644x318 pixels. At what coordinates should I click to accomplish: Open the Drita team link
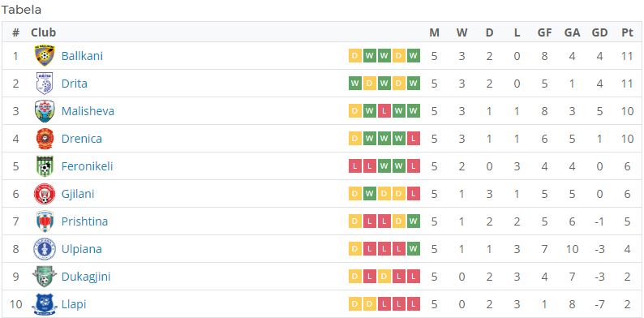(x=75, y=84)
